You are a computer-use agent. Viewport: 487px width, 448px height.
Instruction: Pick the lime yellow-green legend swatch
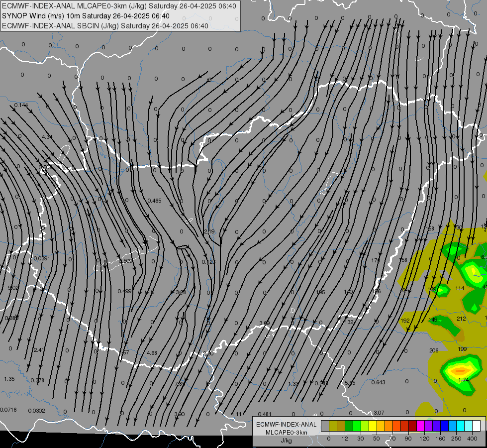pos(365,426)
